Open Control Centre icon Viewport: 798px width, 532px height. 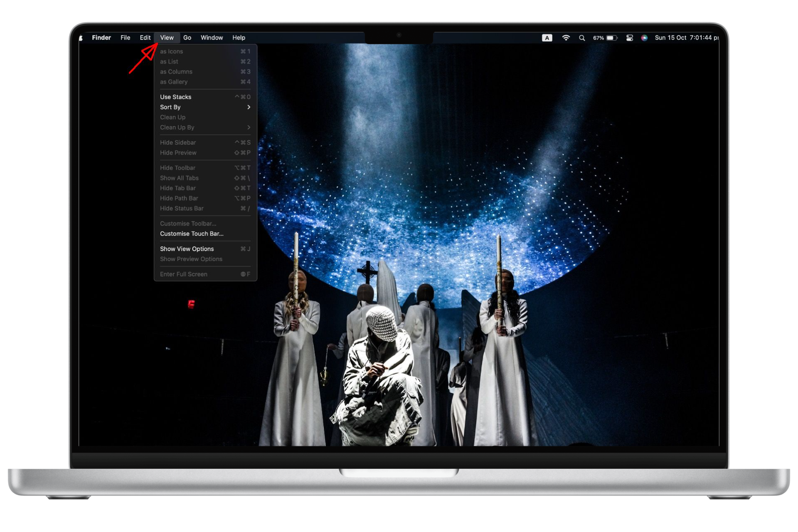(629, 38)
